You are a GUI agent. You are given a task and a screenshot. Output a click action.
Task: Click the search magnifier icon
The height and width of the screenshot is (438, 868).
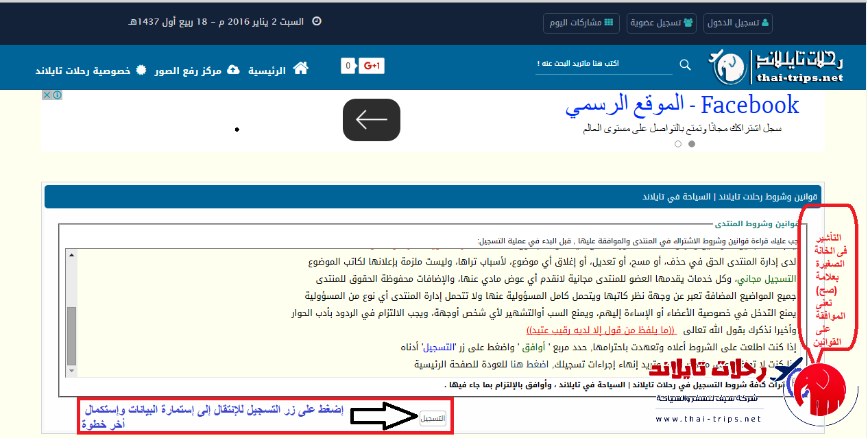tap(685, 64)
